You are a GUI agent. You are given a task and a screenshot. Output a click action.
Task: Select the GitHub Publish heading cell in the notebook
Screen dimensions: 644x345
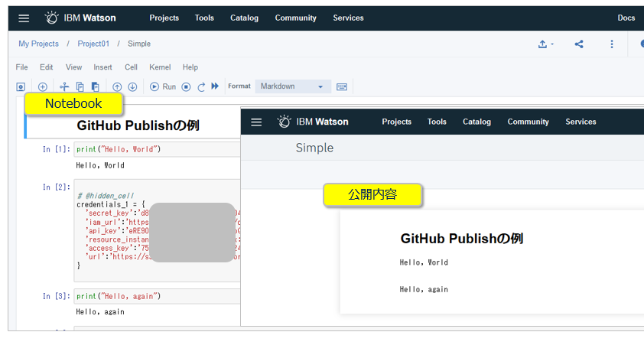[x=138, y=125]
